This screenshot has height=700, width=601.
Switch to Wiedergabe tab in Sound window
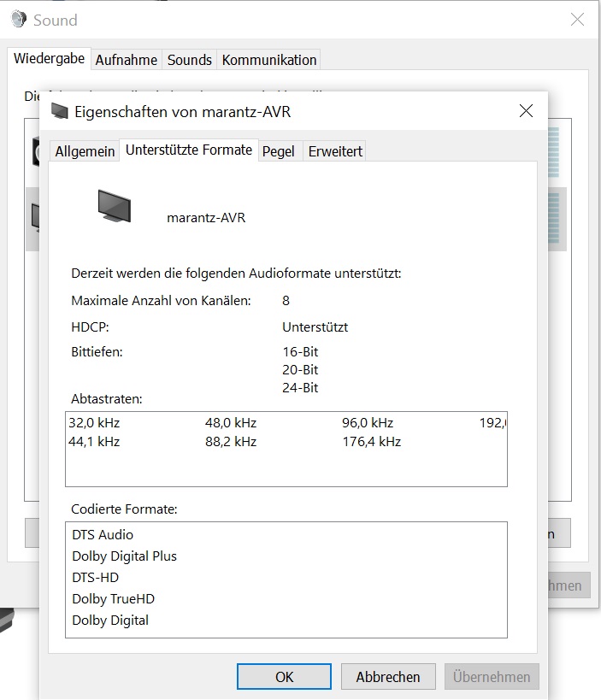tap(49, 58)
